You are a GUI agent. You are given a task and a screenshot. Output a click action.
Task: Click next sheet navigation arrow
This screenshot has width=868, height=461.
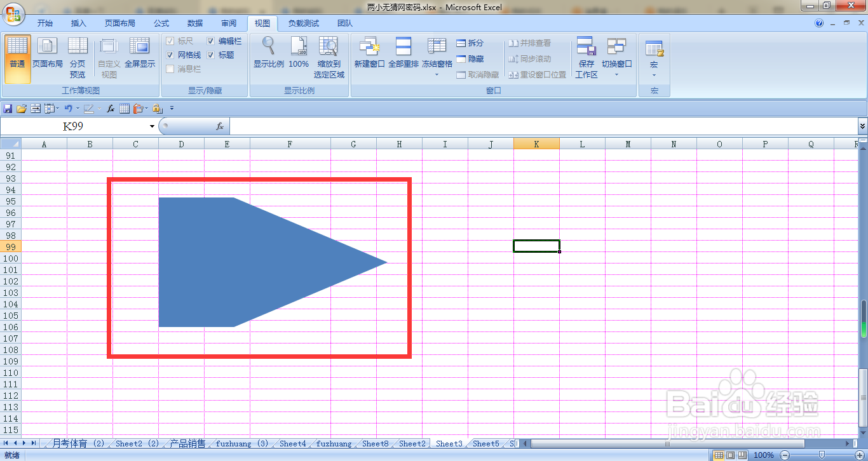24,443
